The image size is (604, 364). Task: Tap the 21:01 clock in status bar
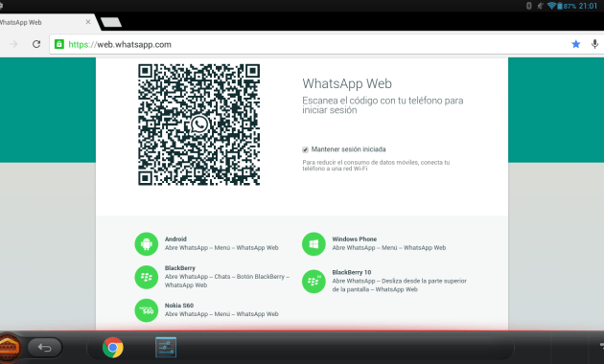point(588,6)
